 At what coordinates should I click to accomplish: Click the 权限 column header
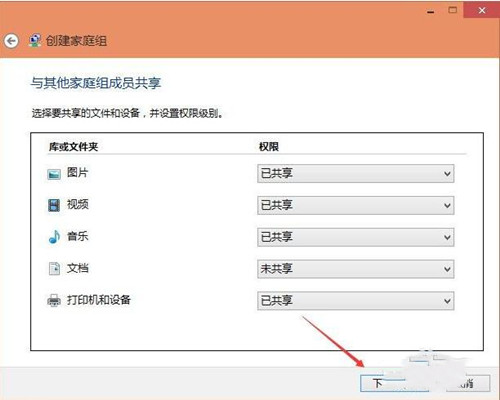(269, 147)
